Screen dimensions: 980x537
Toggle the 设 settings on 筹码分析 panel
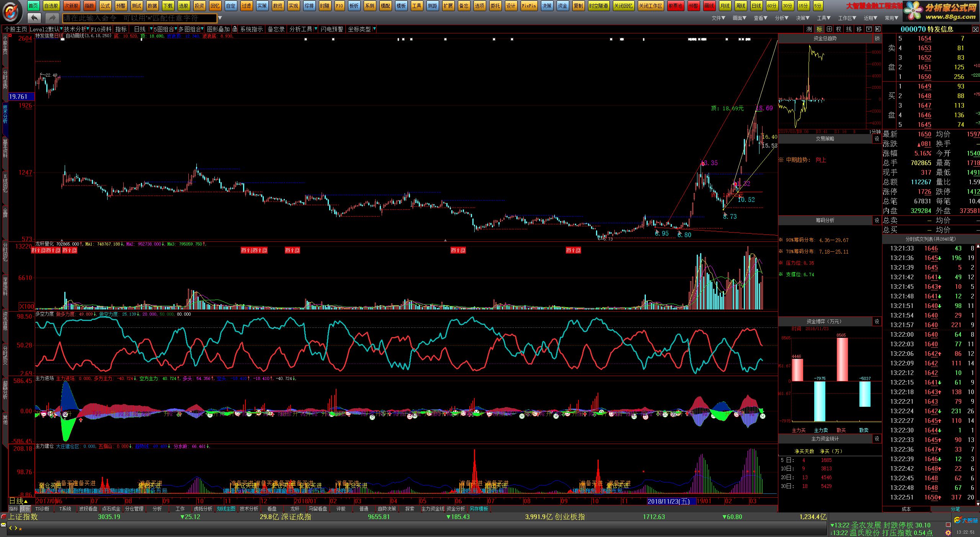877,220
